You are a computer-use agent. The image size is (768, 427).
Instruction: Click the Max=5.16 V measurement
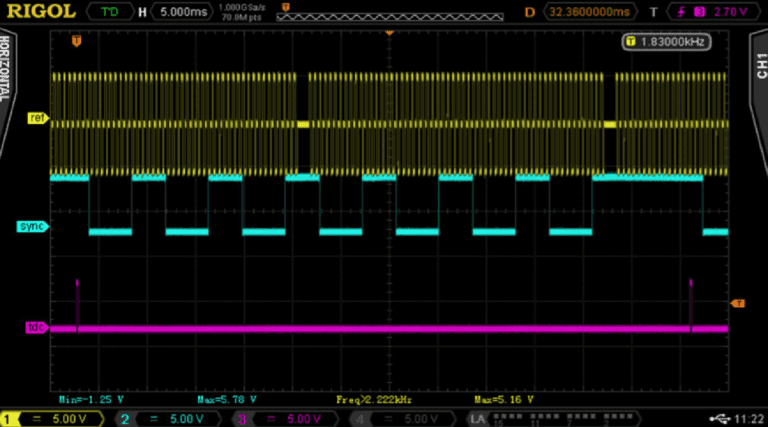pyautogui.click(x=504, y=400)
